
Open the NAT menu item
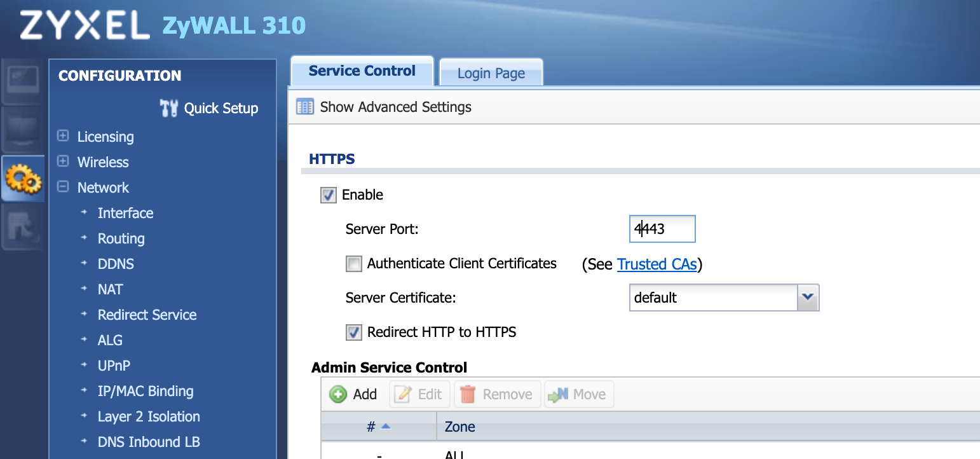110,289
